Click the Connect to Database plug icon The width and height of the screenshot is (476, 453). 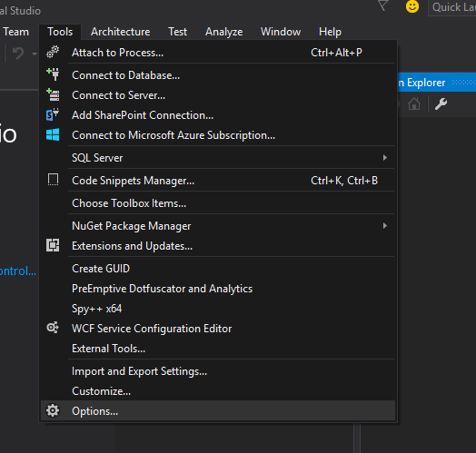pos(53,74)
